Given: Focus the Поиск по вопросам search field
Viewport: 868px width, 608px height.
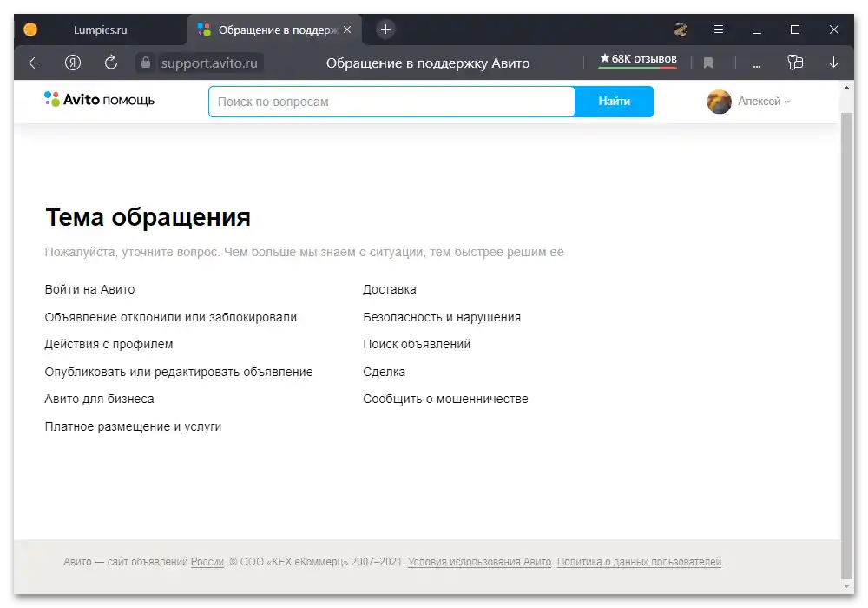Looking at the screenshot, I should pos(391,102).
